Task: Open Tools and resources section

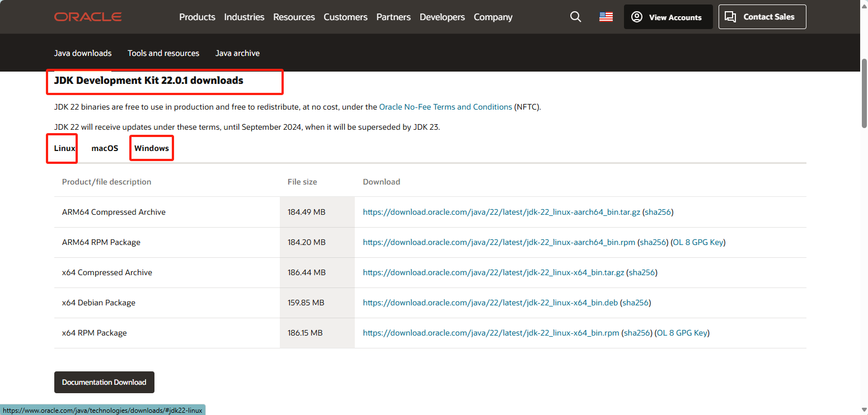Action: tap(163, 53)
